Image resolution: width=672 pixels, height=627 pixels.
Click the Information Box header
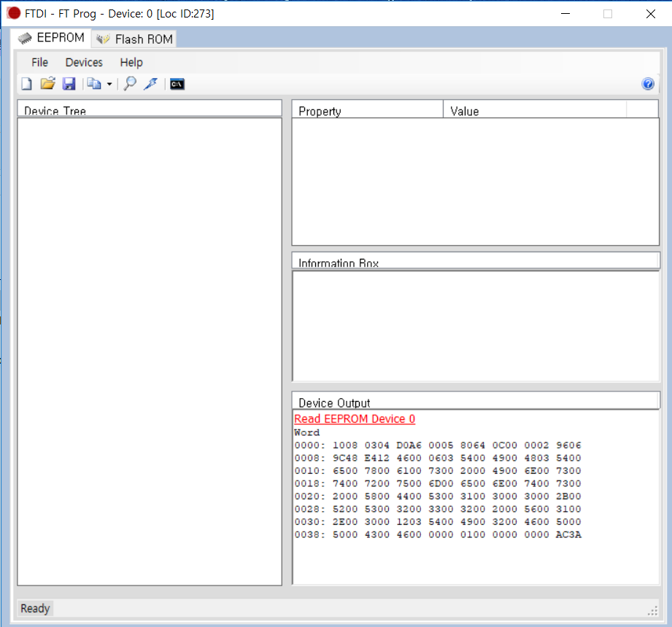pyautogui.click(x=476, y=261)
